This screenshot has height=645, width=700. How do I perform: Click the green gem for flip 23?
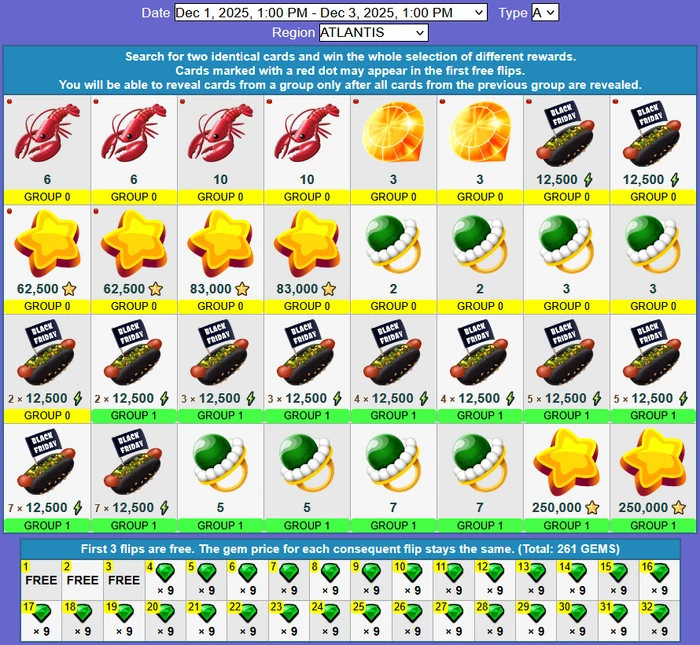pyautogui.click(x=289, y=613)
